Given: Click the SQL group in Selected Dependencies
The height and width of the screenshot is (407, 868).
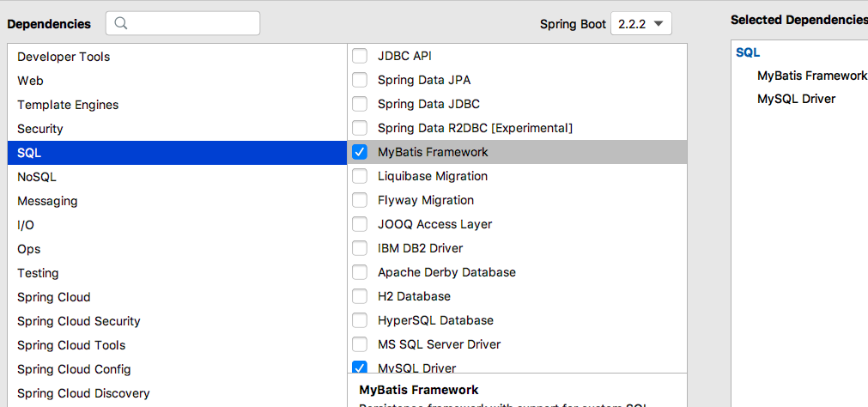Looking at the screenshot, I should [x=748, y=52].
